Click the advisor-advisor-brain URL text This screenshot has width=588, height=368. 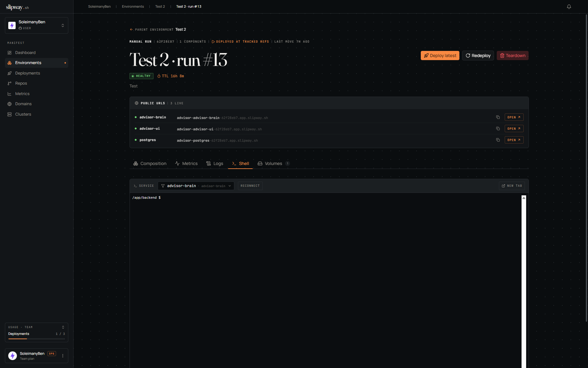point(222,118)
